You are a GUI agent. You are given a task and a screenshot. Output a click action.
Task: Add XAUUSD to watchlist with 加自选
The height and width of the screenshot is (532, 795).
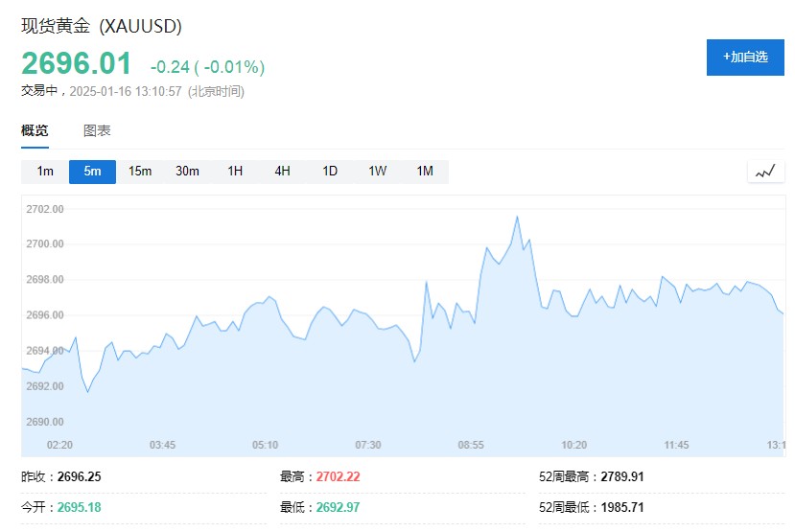coord(745,57)
